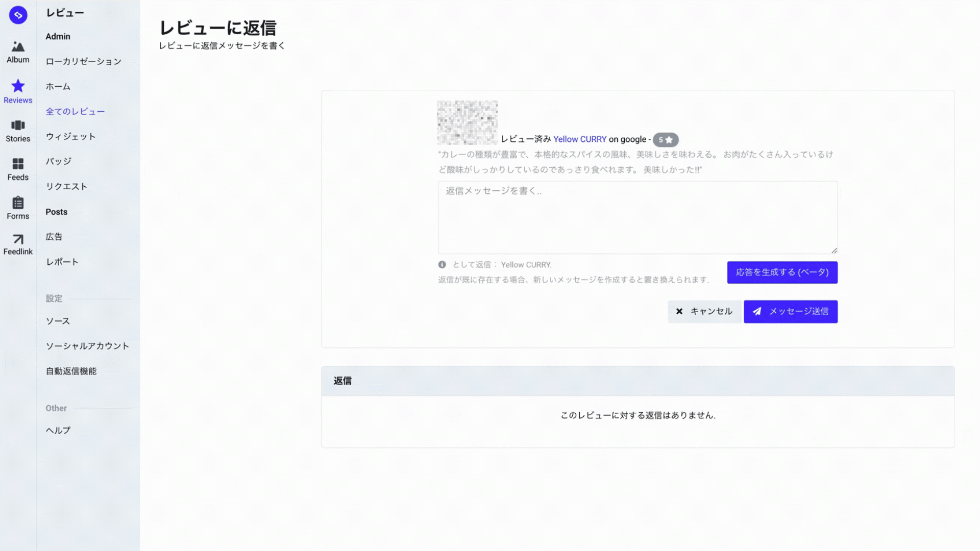Open the Forms clipboard icon
Screen dimensions: 980x551
pyautogui.click(x=18, y=203)
